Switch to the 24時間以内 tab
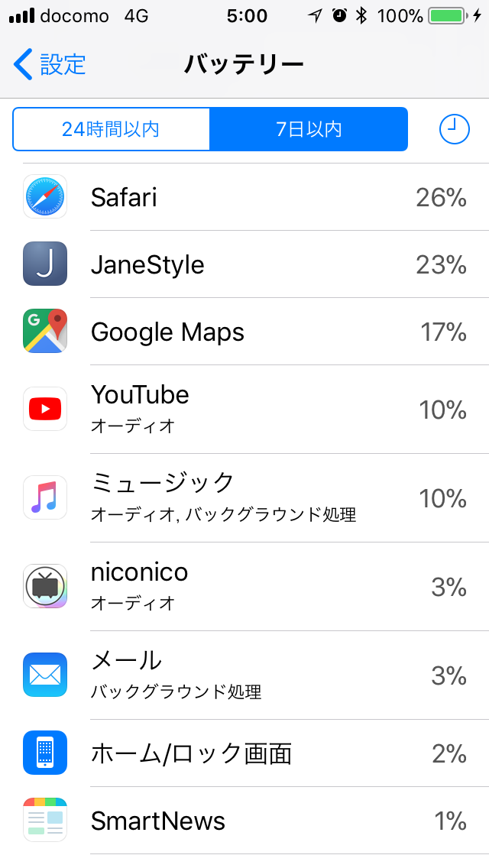489x868 pixels. (111, 130)
